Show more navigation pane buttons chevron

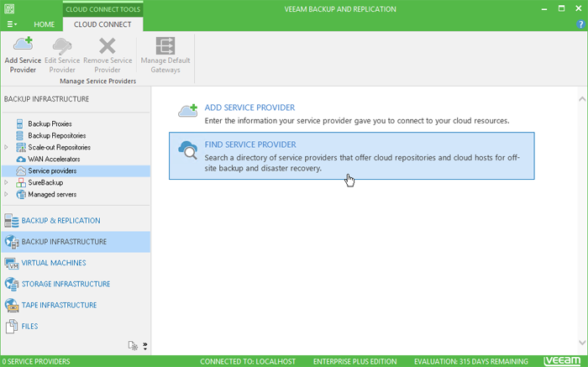[145, 346]
